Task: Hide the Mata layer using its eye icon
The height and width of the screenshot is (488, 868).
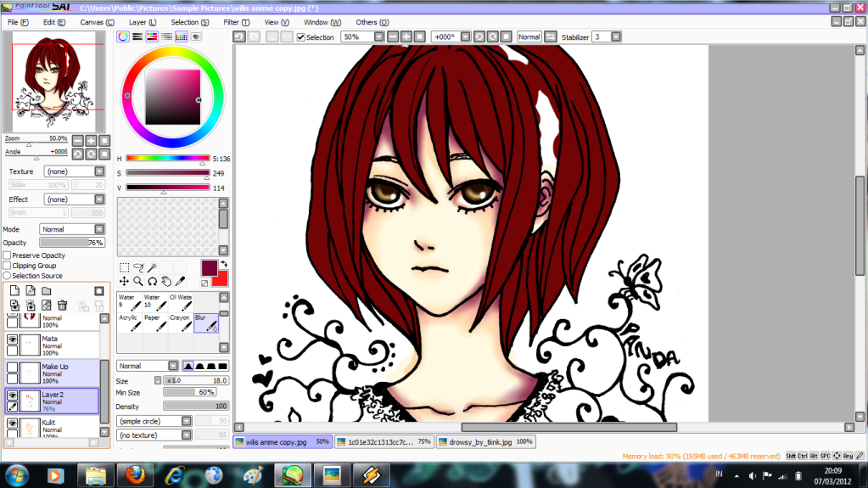Action: tap(13, 339)
